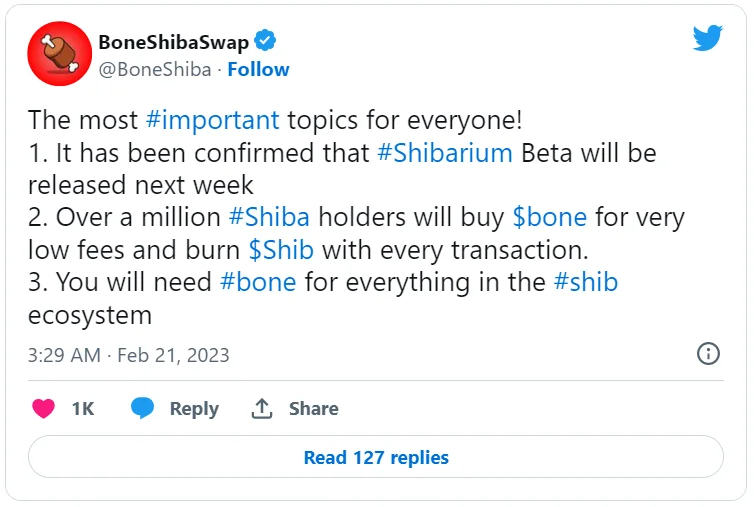Viewport: 754px width, 507px height.
Task: Open the #shib hashtag
Action: click(586, 282)
